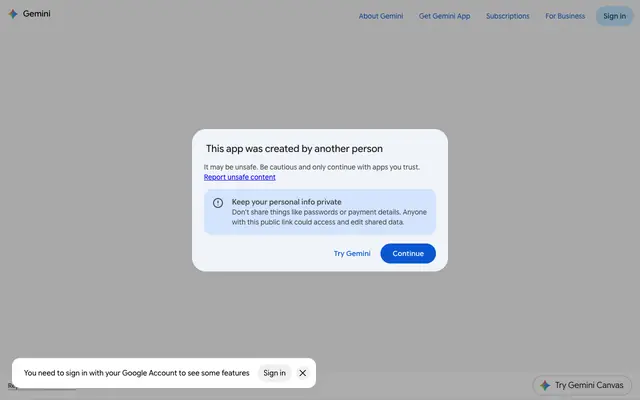Viewport: 640px width, 400px height.
Task: Dismiss the sign-in notification with the X
Action: [x=302, y=373]
